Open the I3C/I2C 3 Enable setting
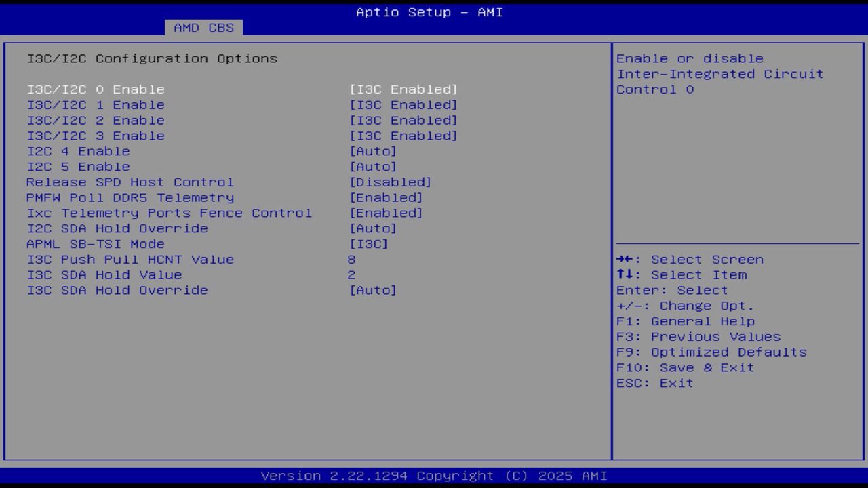 point(95,136)
